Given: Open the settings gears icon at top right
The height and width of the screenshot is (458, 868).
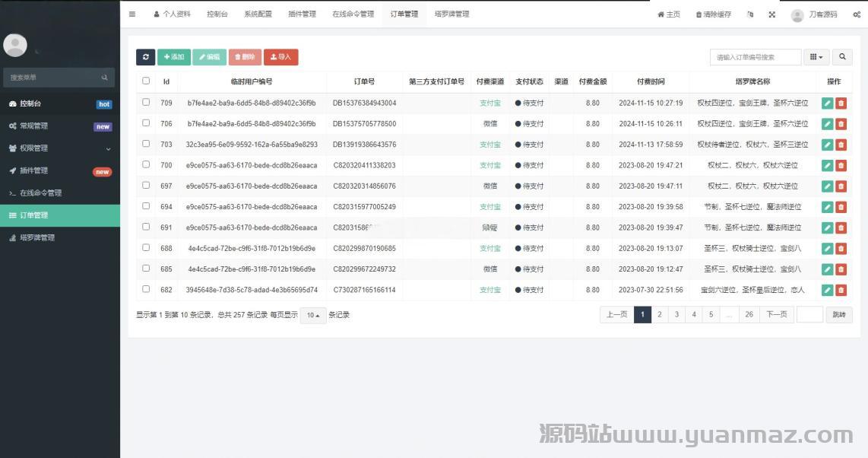Looking at the screenshot, I should [x=857, y=14].
